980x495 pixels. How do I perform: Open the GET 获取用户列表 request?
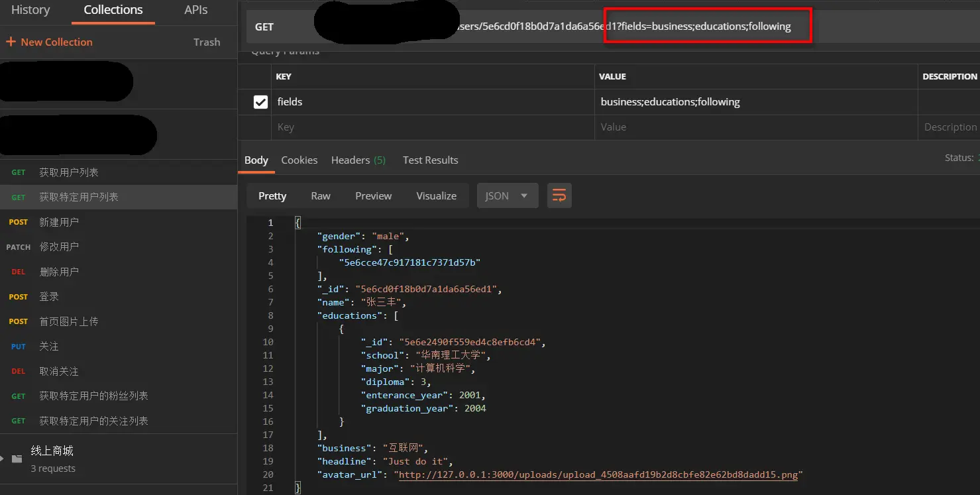coord(119,172)
